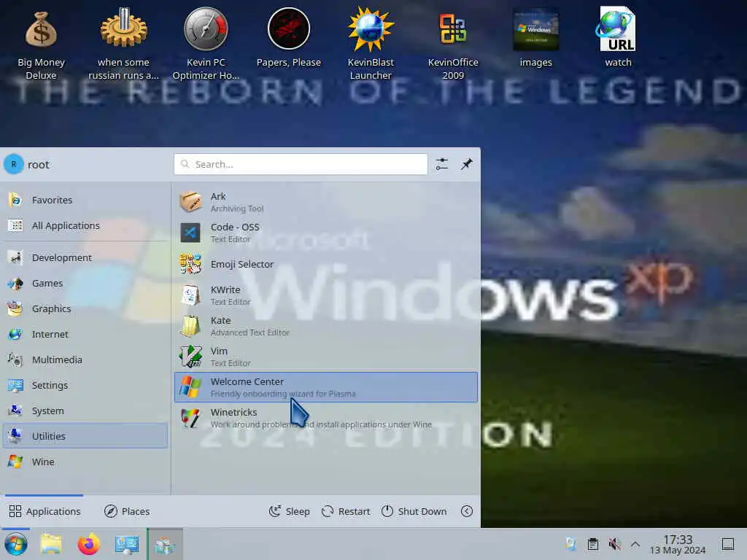Expand more power options arrow

pos(467,511)
